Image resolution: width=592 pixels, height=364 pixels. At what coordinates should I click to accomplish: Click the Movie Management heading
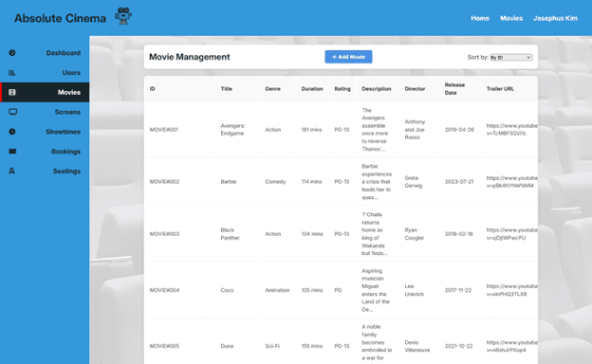(x=189, y=57)
